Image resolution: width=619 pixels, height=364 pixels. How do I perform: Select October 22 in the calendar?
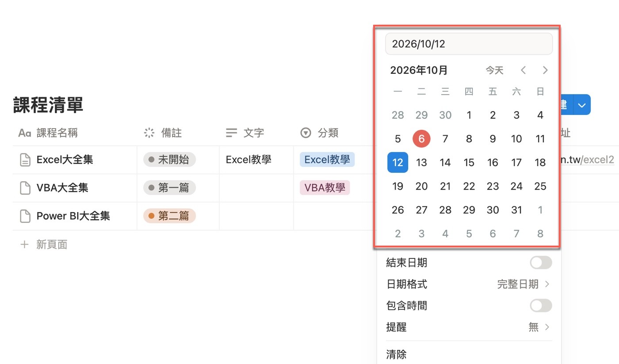point(469,186)
